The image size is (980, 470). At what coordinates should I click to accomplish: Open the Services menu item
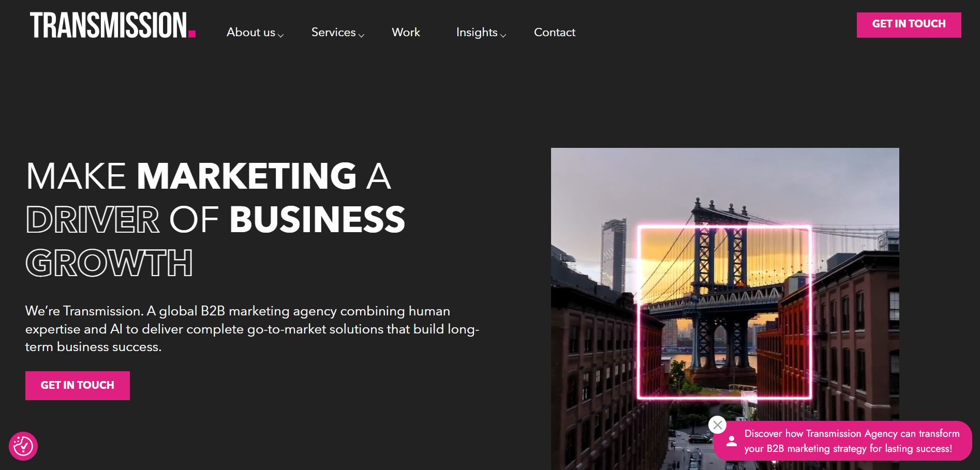[334, 32]
